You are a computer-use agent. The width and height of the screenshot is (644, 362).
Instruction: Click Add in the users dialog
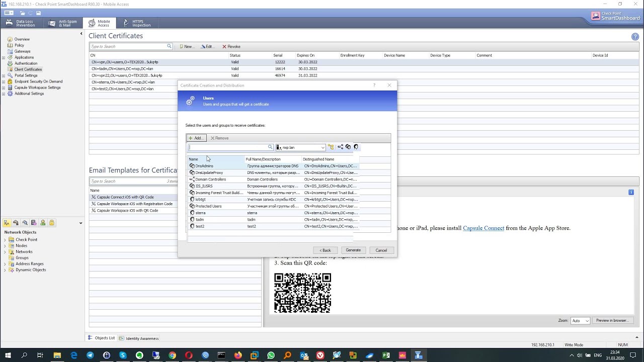click(196, 138)
